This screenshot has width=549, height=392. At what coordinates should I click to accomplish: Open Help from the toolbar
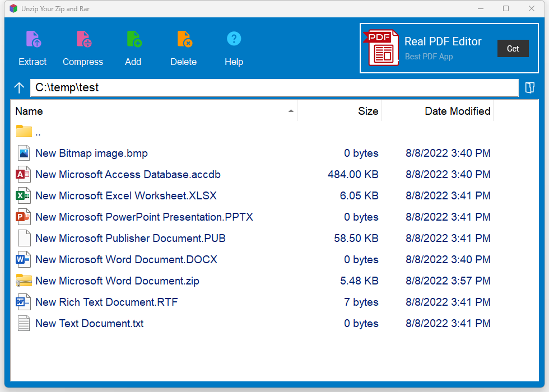234,39
